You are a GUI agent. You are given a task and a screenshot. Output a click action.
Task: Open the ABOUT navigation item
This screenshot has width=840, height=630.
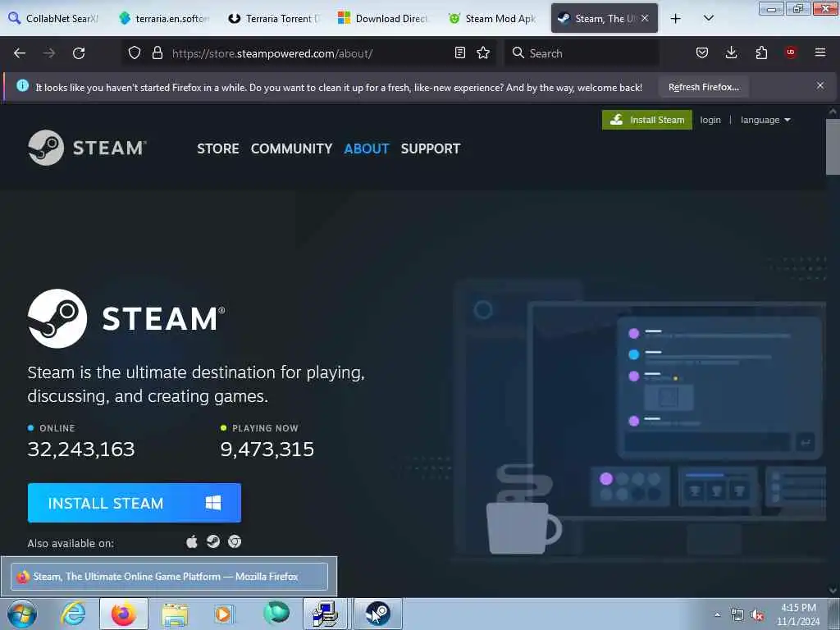[x=367, y=148]
